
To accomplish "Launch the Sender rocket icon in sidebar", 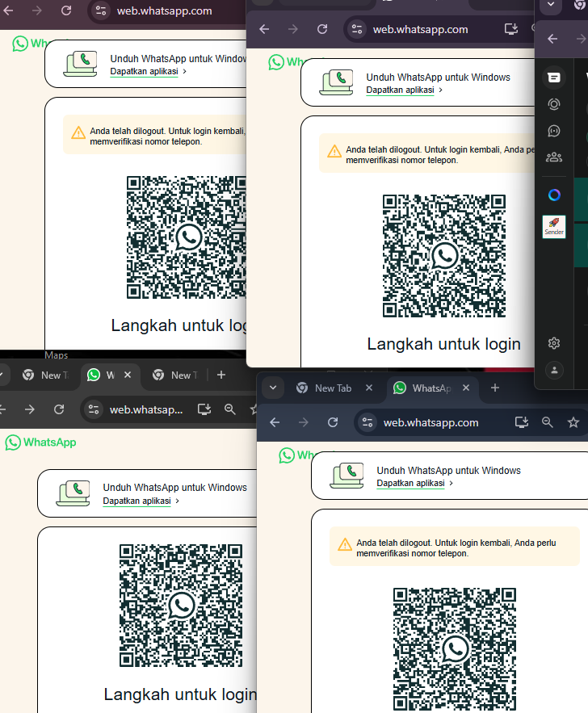I will [554, 226].
